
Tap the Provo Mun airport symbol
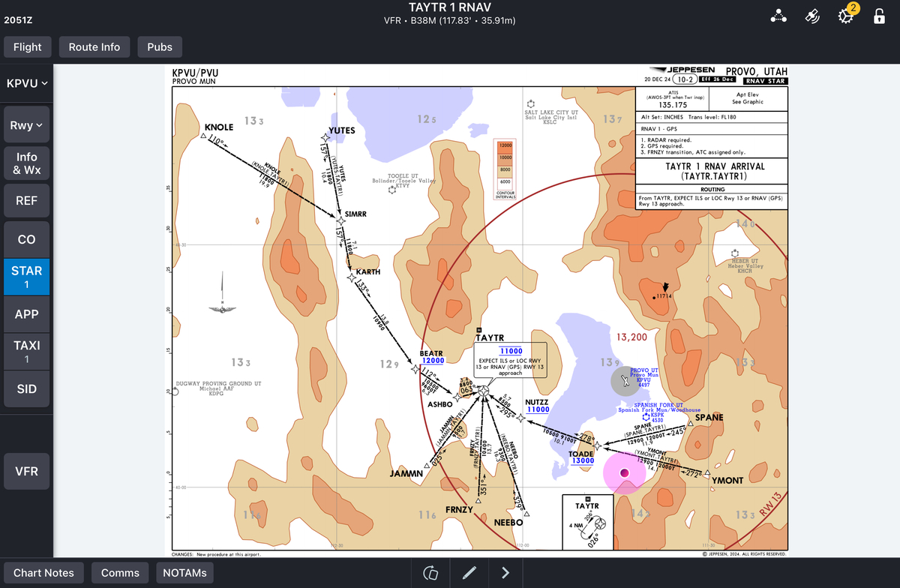(625, 381)
